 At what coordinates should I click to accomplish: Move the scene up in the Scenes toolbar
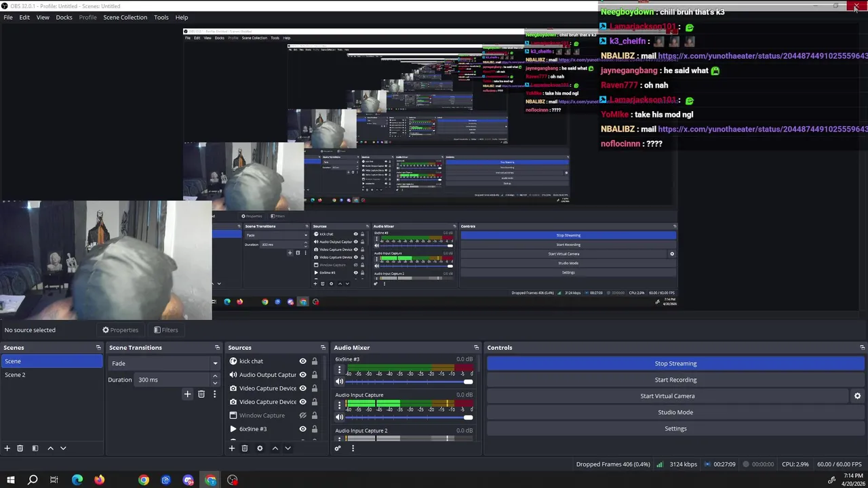click(50, 448)
